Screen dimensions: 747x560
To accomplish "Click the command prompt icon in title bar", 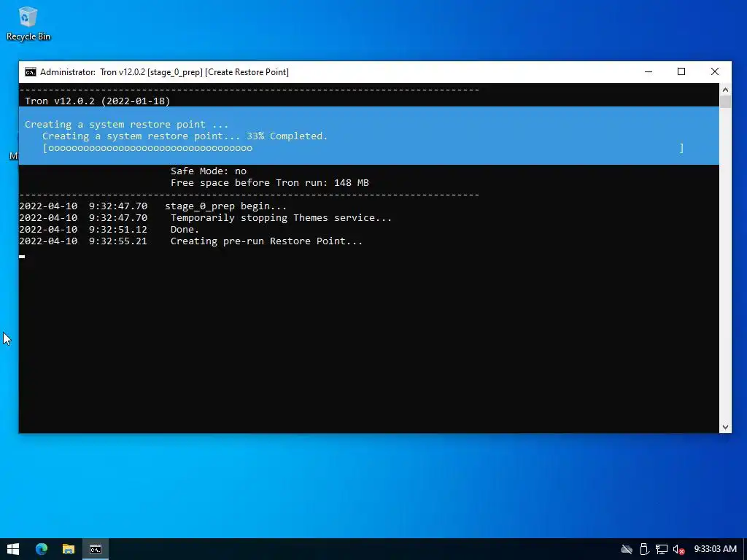I will coord(31,72).
